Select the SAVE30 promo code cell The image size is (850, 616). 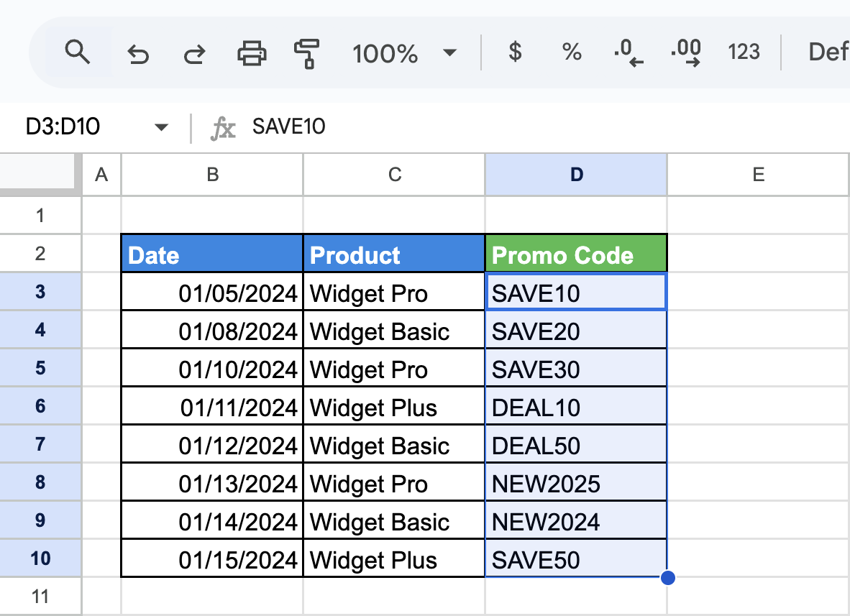pos(576,368)
